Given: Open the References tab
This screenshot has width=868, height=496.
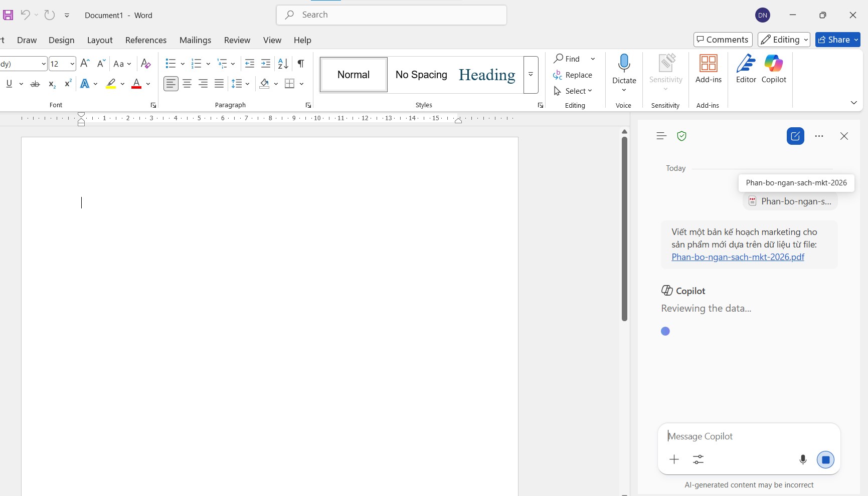Looking at the screenshot, I should click(x=145, y=40).
